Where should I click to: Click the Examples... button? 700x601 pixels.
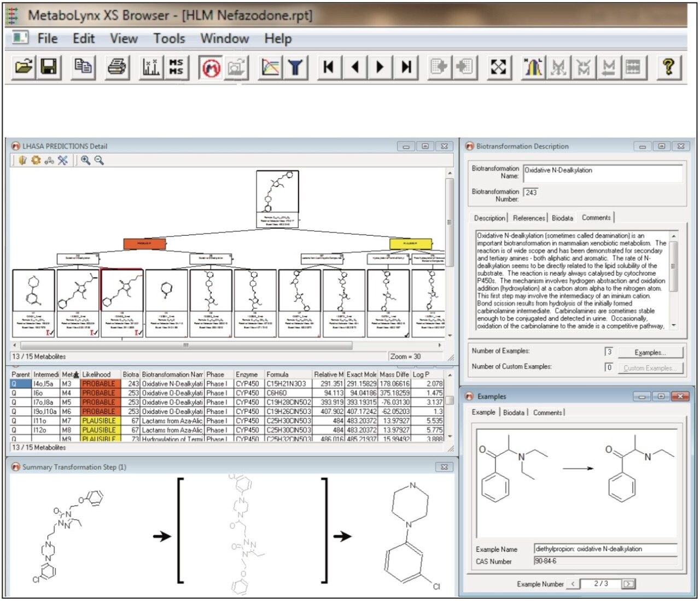[x=650, y=352]
